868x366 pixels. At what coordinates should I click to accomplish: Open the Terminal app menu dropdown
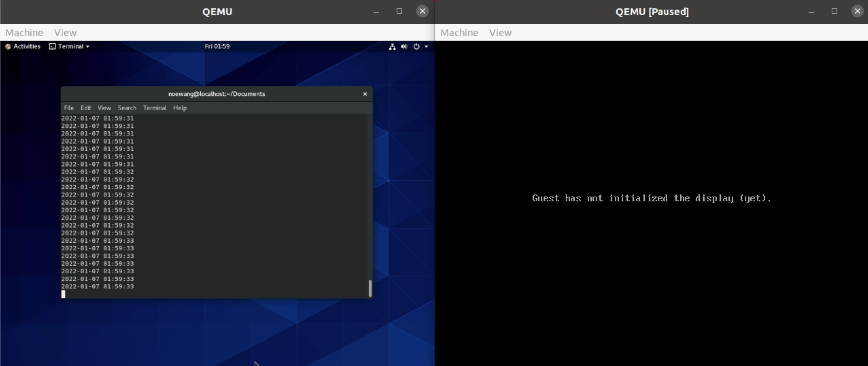click(69, 46)
